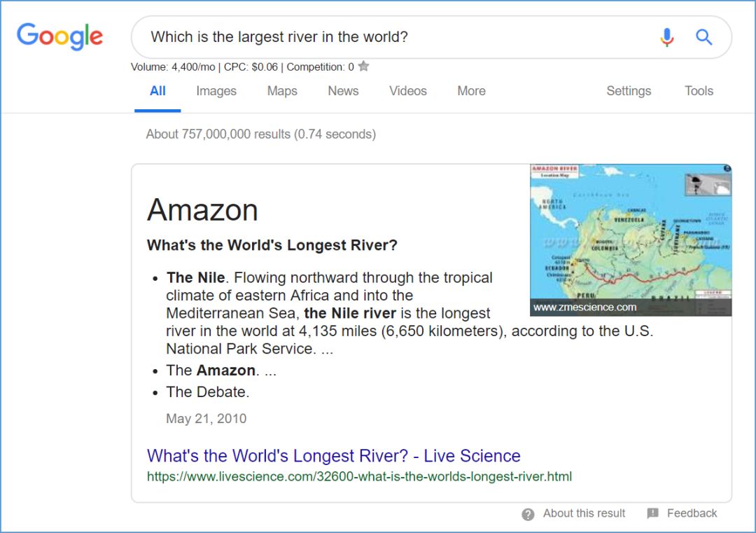Screen dimensions: 756x533
Task: Go to the News tab
Action: click(343, 91)
